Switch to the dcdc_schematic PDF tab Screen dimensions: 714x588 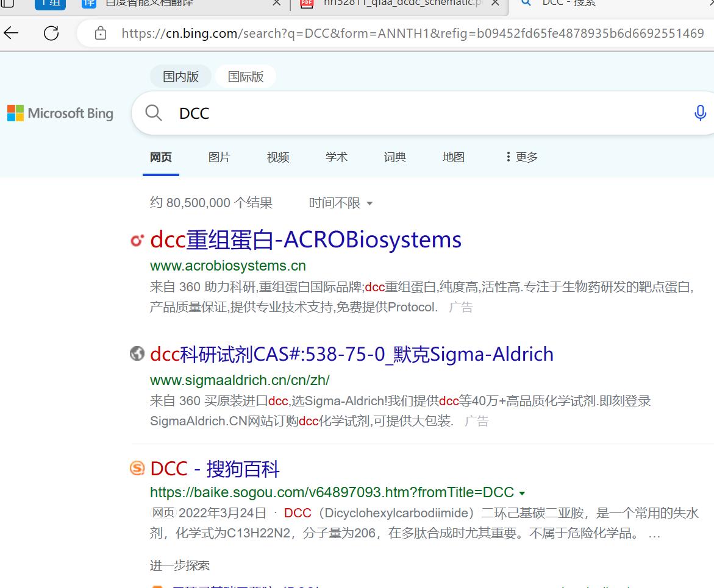(x=402, y=3)
